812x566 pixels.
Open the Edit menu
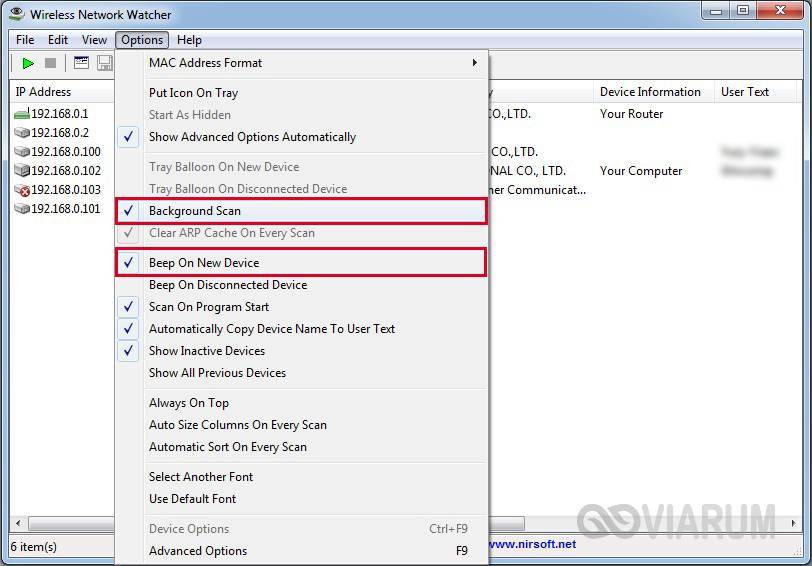pos(57,40)
